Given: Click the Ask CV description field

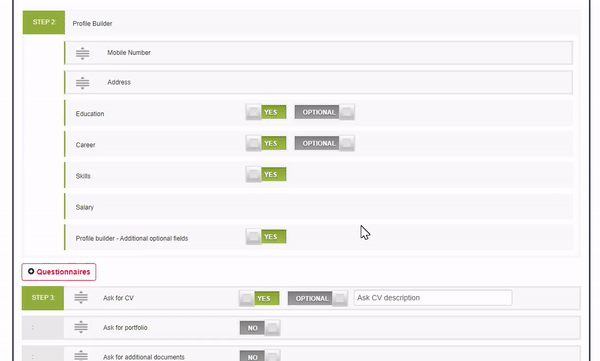Looking at the screenshot, I should (433, 298).
